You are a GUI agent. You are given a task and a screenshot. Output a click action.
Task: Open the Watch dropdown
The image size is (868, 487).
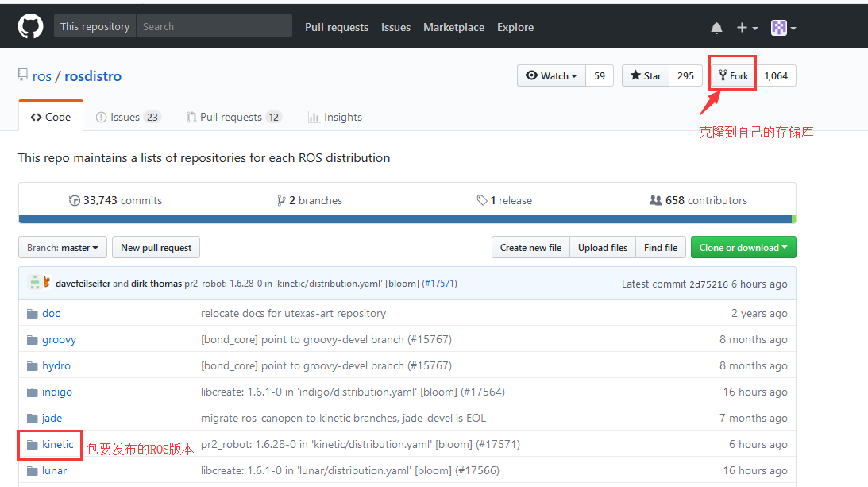pos(551,76)
